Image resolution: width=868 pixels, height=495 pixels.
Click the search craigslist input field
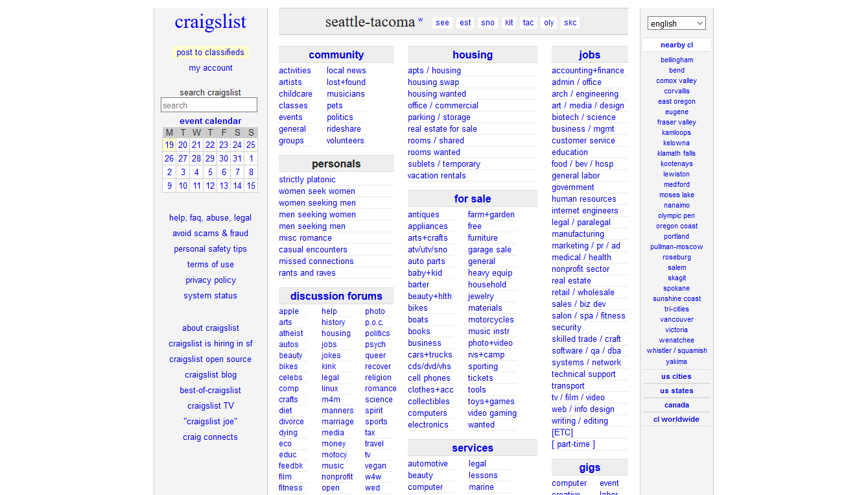click(209, 105)
